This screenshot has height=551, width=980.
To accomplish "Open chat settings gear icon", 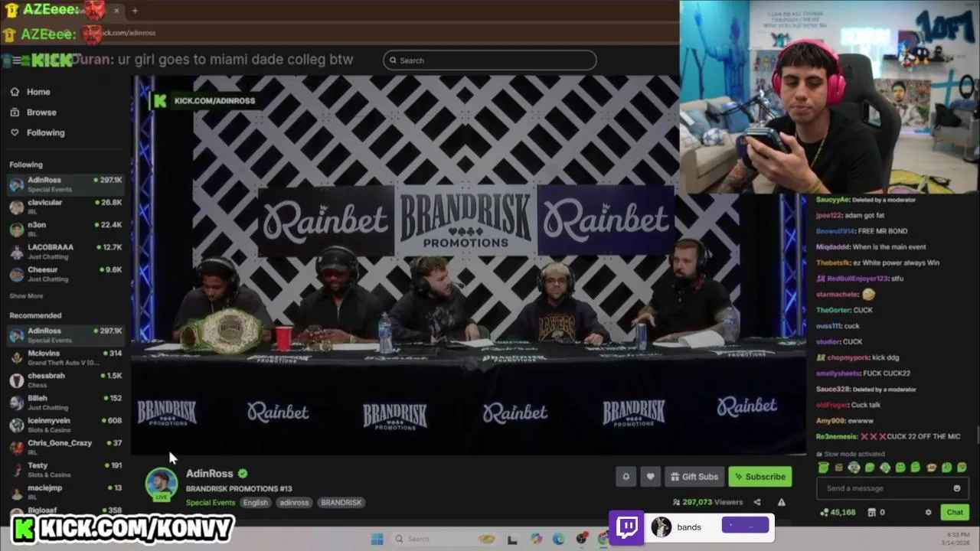I will (x=928, y=513).
